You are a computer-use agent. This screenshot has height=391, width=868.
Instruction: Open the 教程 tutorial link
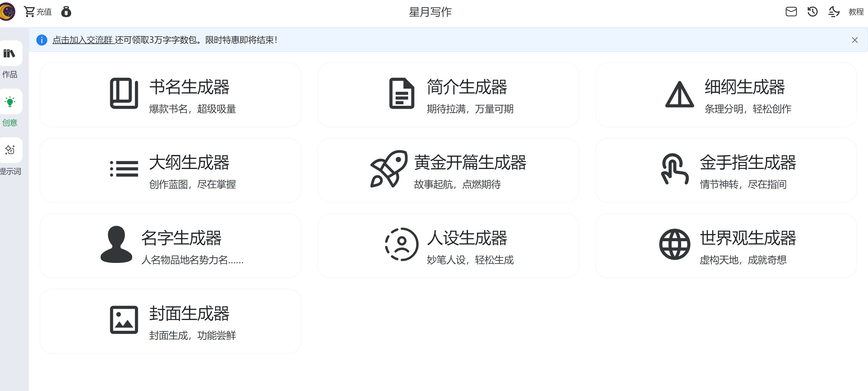coord(856,12)
